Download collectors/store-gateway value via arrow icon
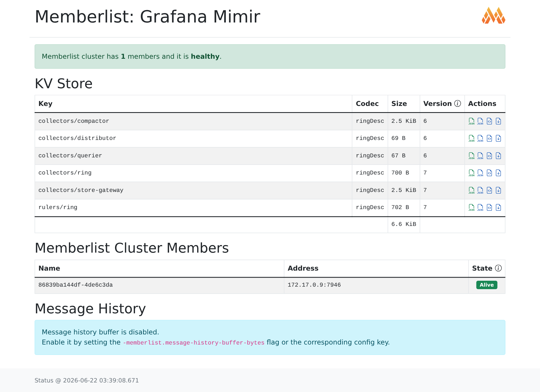Viewport: 540px width, 392px height. pos(498,190)
